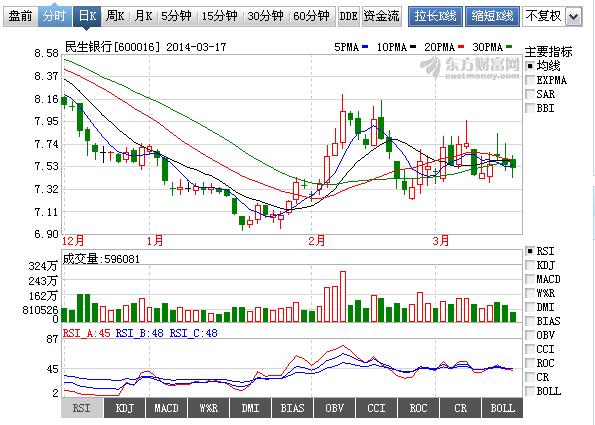Click the RSI_C:48 value label
595x425 pixels.
click(x=194, y=333)
